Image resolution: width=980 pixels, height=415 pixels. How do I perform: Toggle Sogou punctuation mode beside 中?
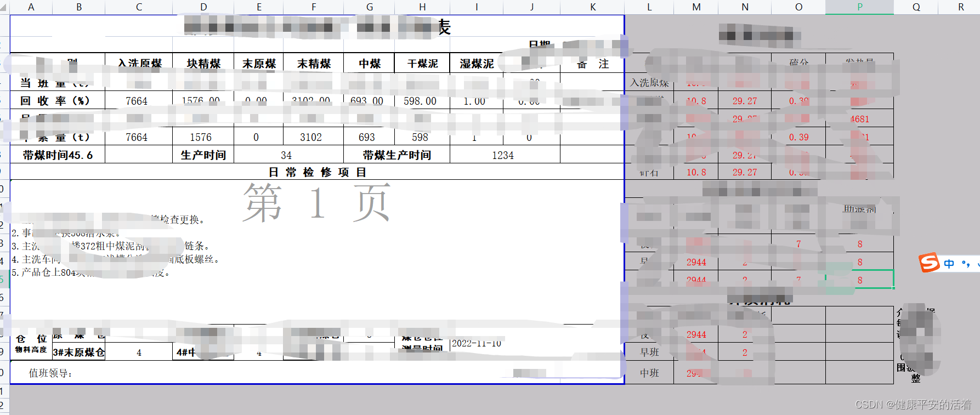(966, 264)
